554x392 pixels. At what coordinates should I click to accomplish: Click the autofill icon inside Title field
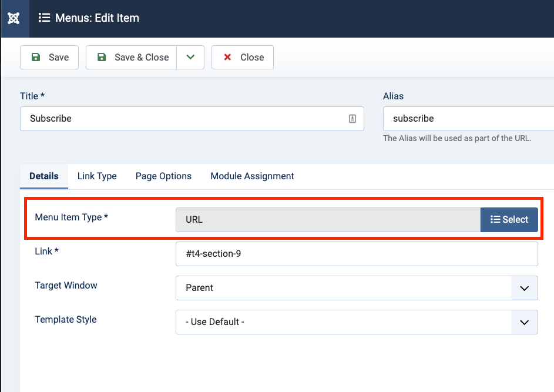pos(352,119)
